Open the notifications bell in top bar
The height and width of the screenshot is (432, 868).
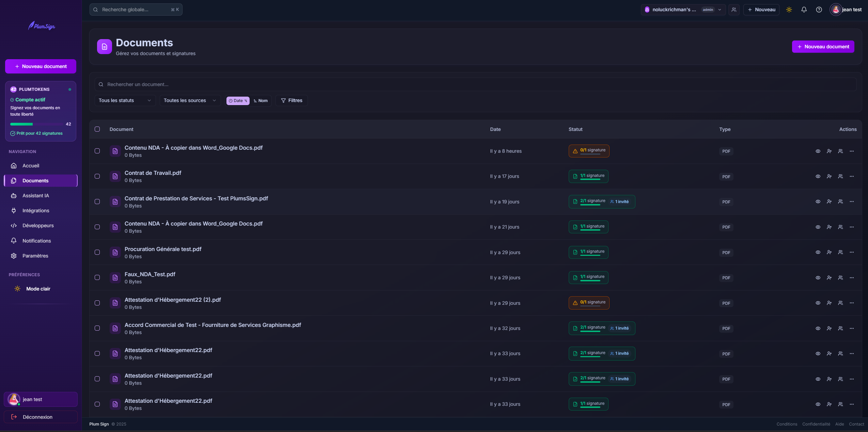click(x=804, y=10)
